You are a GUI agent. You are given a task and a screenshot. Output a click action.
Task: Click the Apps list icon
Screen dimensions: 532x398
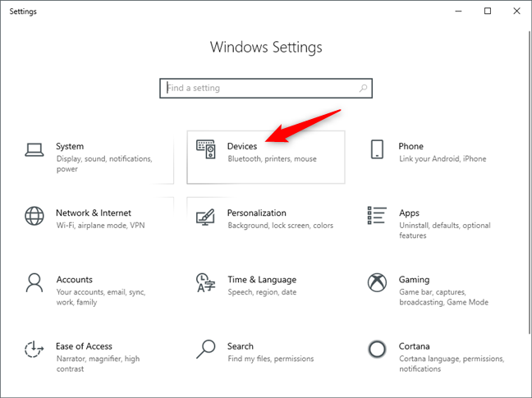coord(377,215)
